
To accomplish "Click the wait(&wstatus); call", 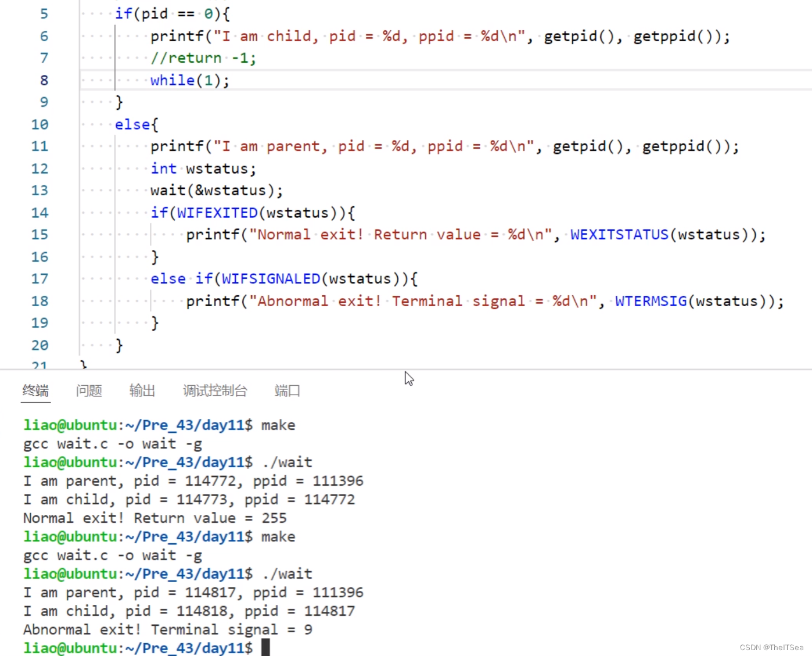I will (217, 191).
